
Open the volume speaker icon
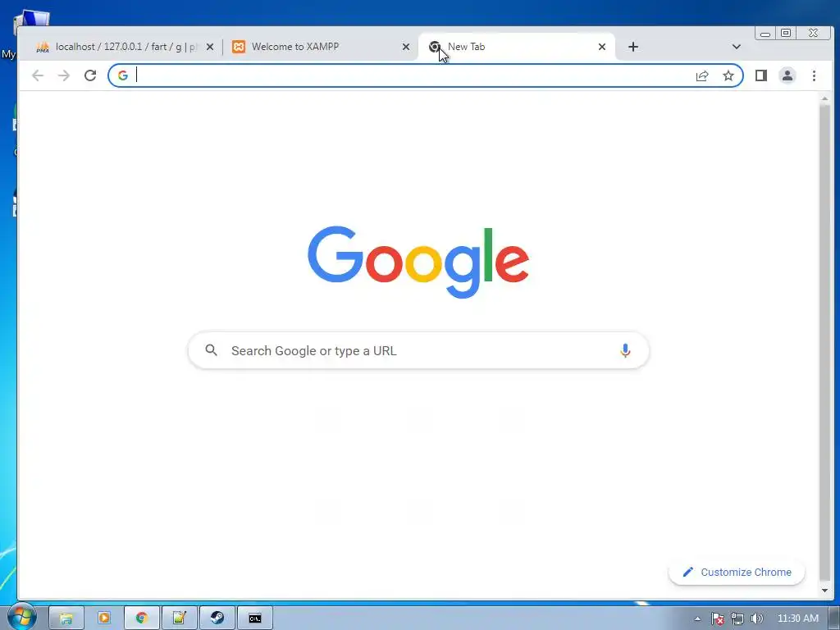(x=756, y=619)
